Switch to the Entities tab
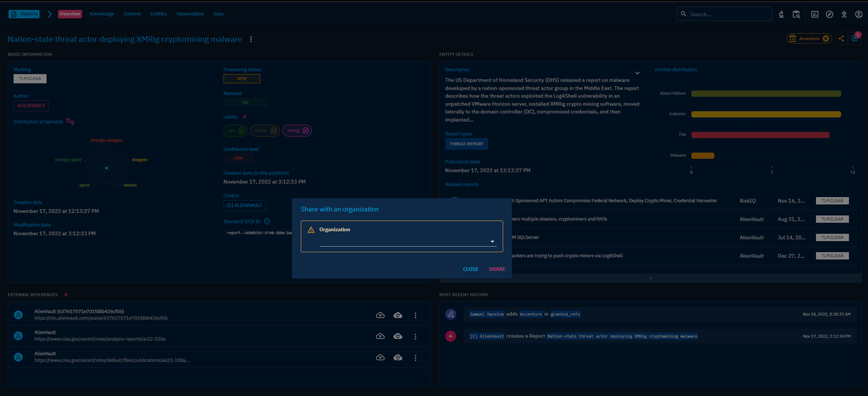 point(158,14)
